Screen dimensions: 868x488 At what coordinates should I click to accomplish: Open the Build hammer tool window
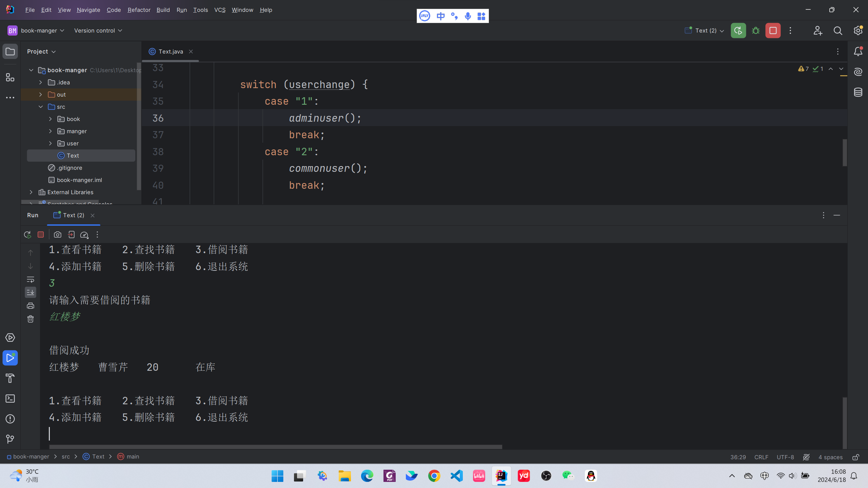coord(10,378)
